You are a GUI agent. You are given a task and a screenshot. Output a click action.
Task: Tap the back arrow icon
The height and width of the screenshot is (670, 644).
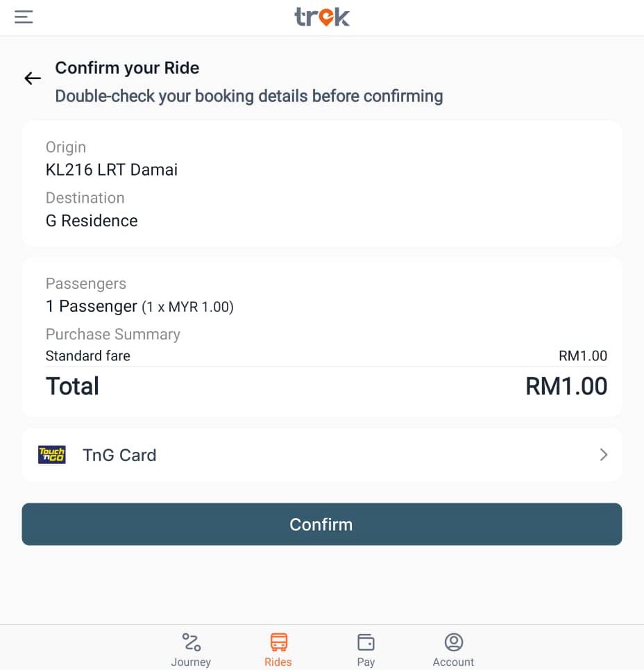[33, 78]
